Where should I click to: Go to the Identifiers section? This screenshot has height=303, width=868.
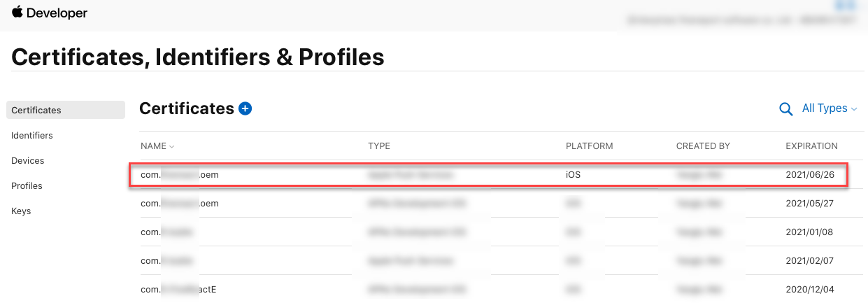click(32, 135)
